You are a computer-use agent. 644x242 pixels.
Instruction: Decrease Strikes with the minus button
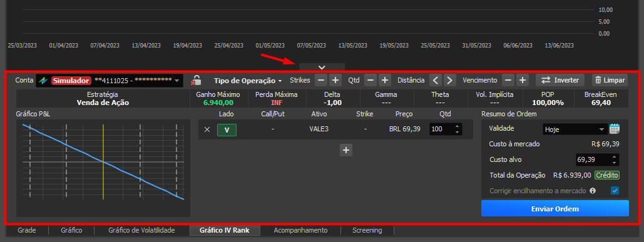point(321,81)
